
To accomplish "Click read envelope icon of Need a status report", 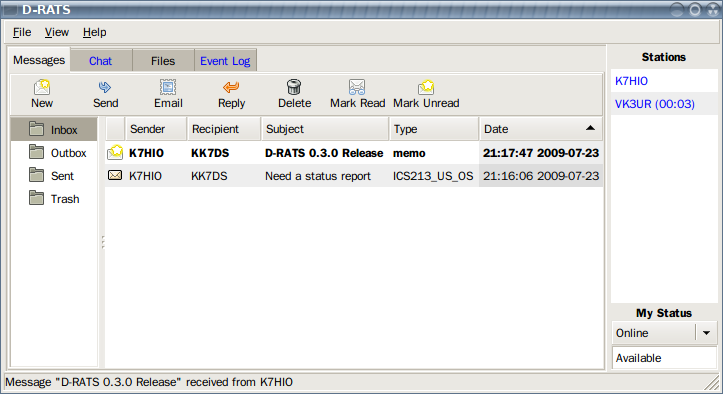I will tap(115, 175).
